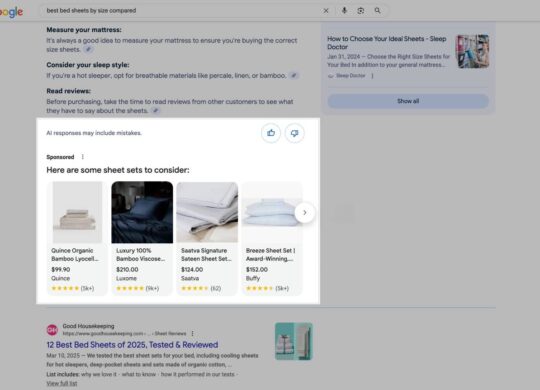Click Saatva star rating reviews
The width and height of the screenshot is (540, 390).
click(201, 288)
